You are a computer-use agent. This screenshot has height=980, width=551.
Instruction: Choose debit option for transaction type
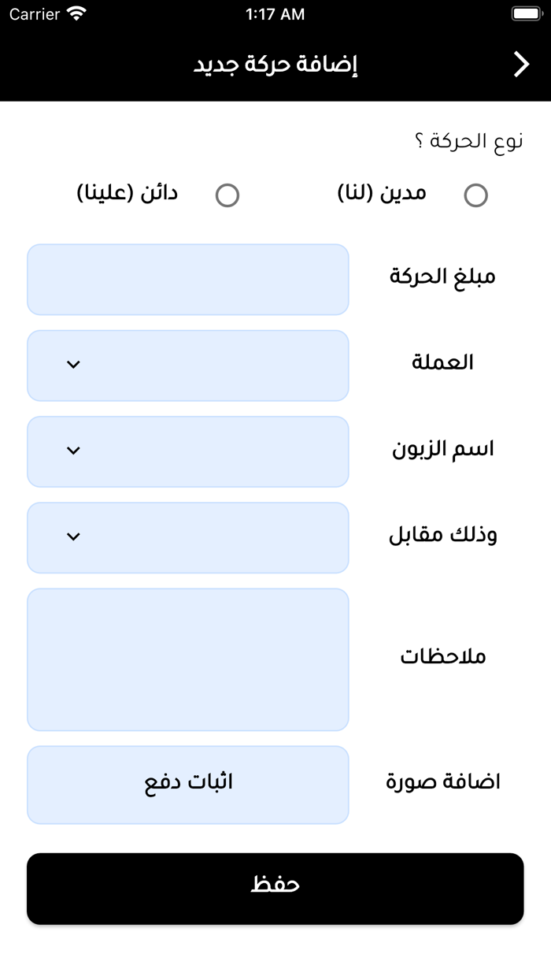pos(475,195)
